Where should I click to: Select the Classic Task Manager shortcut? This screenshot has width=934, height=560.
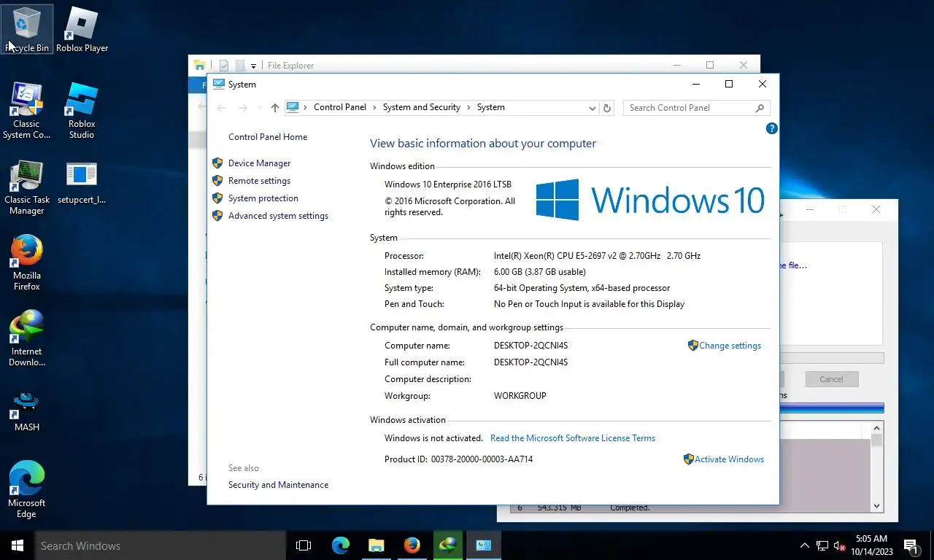pos(27,188)
